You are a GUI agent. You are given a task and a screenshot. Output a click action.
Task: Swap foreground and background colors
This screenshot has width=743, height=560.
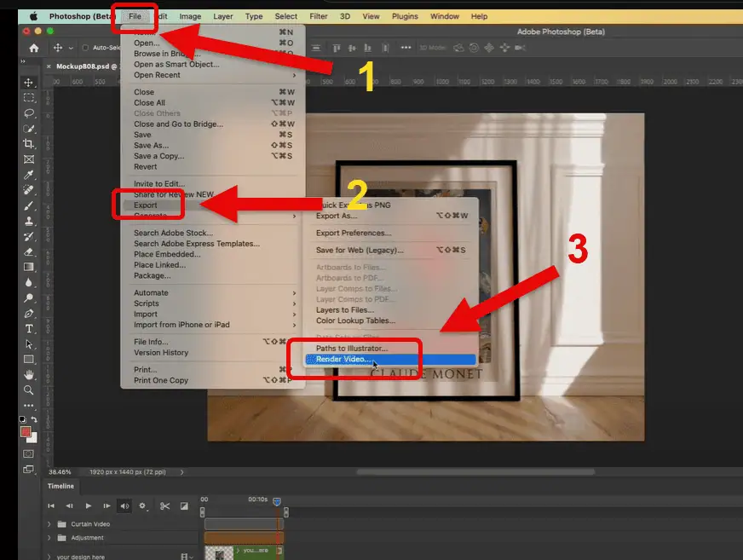click(34, 420)
